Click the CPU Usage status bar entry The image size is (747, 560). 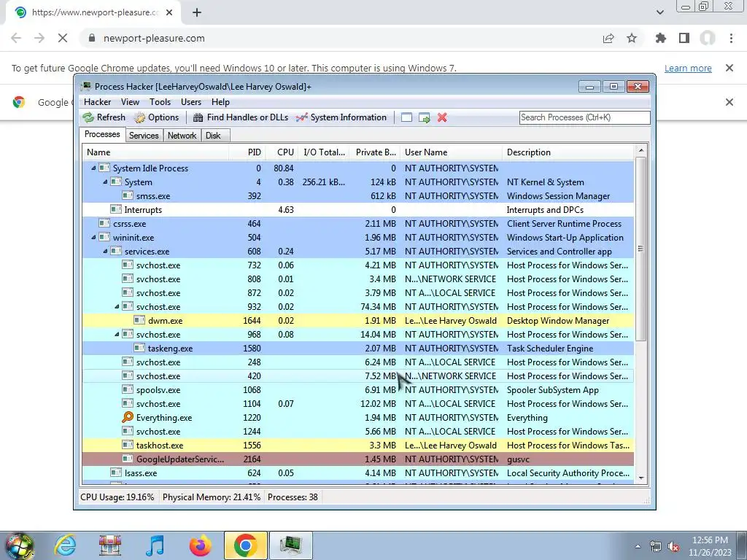pos(117,497)
